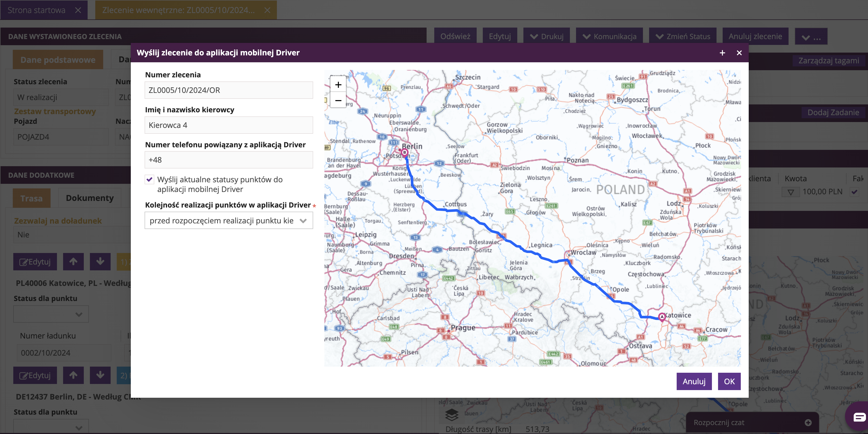
Task: Click the plus icon in dialog header
Action: coord(722,53)
